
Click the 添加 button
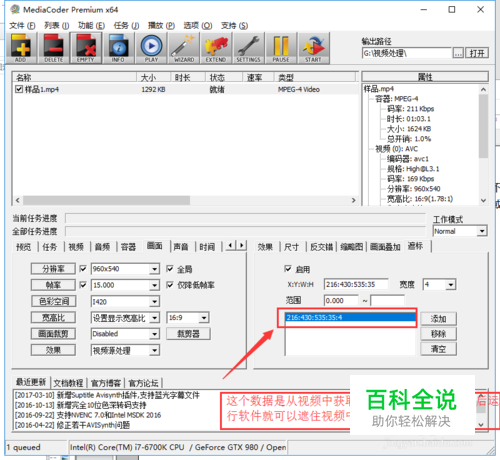point(438,319)
